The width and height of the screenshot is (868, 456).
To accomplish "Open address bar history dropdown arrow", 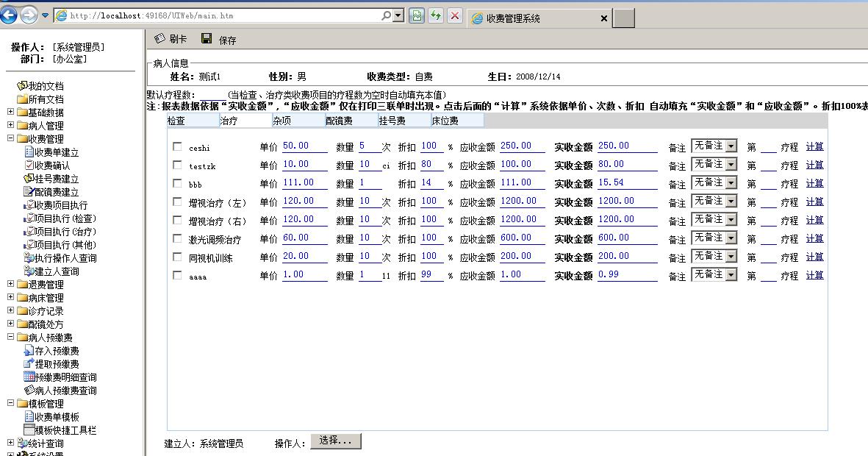I will pyautogui.click(x=398, y=15).
